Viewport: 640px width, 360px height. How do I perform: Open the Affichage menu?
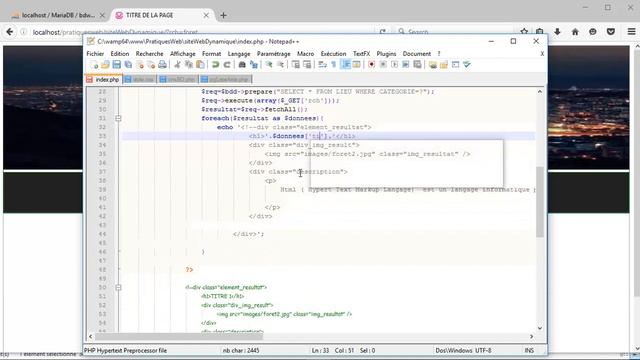(x=182, y=53)
